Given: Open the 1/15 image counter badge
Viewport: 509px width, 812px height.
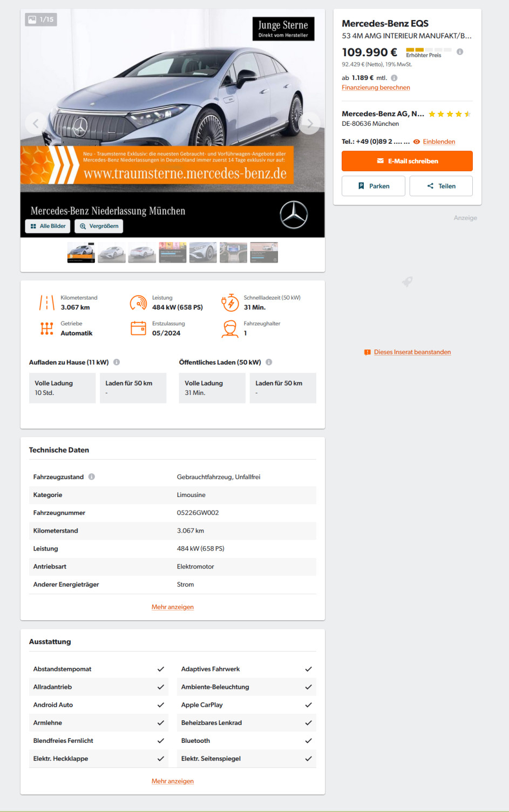Looking at the screenshot, I should coord(41,19).
